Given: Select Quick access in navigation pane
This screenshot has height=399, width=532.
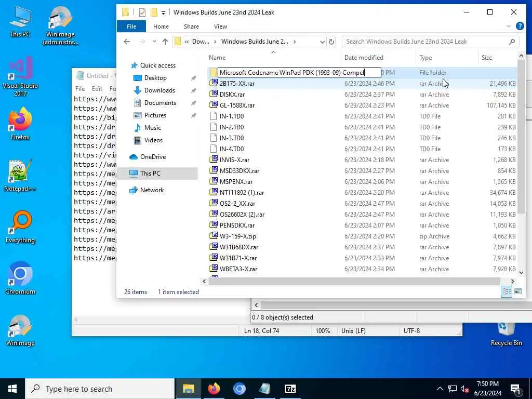Looking at the screenshot, I should point(158,65).
